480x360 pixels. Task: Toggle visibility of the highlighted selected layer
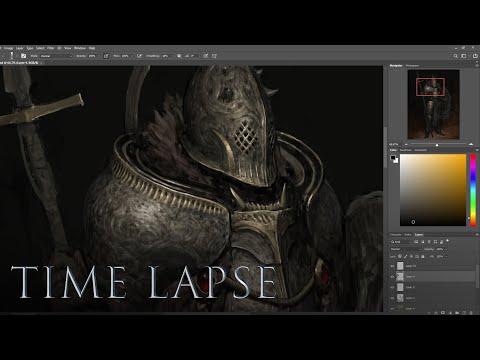coord(392,276)
